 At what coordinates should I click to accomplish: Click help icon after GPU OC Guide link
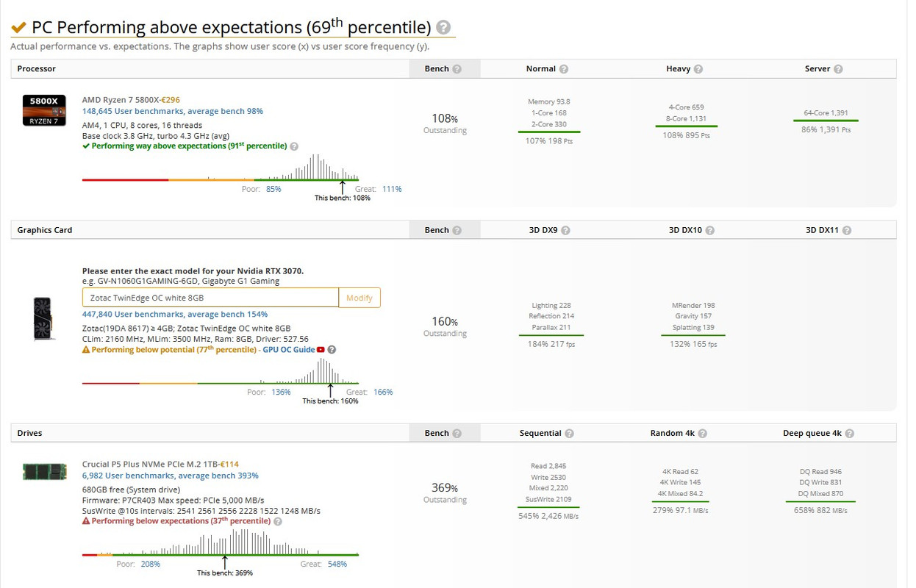(332, 350)
